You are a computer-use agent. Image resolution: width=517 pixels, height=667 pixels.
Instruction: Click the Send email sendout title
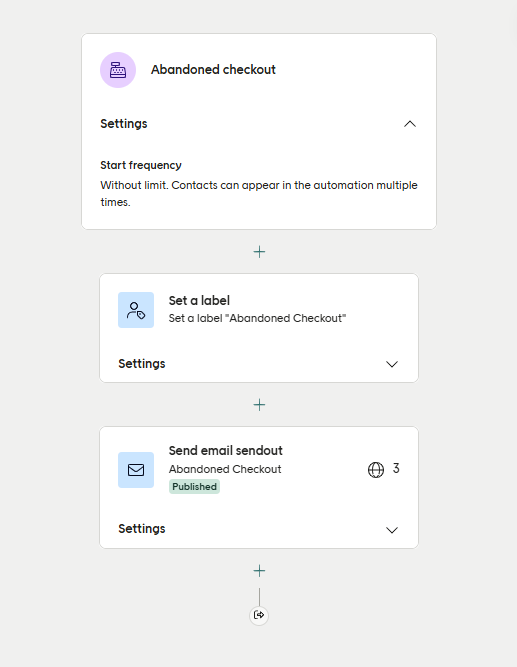click(x=226, y=450)
